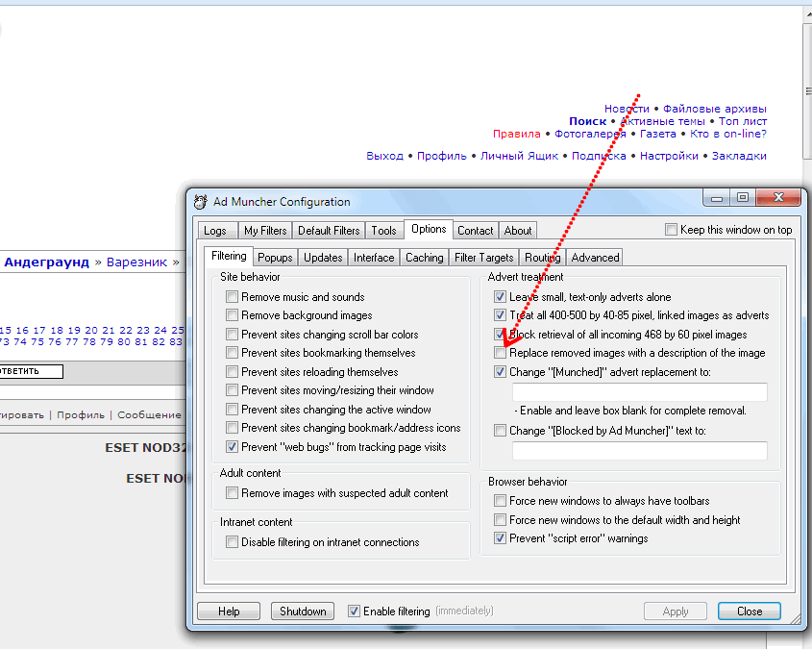Open the Файловые архивы link in browser
Screen dimensions: 812x649
[715, 109]
